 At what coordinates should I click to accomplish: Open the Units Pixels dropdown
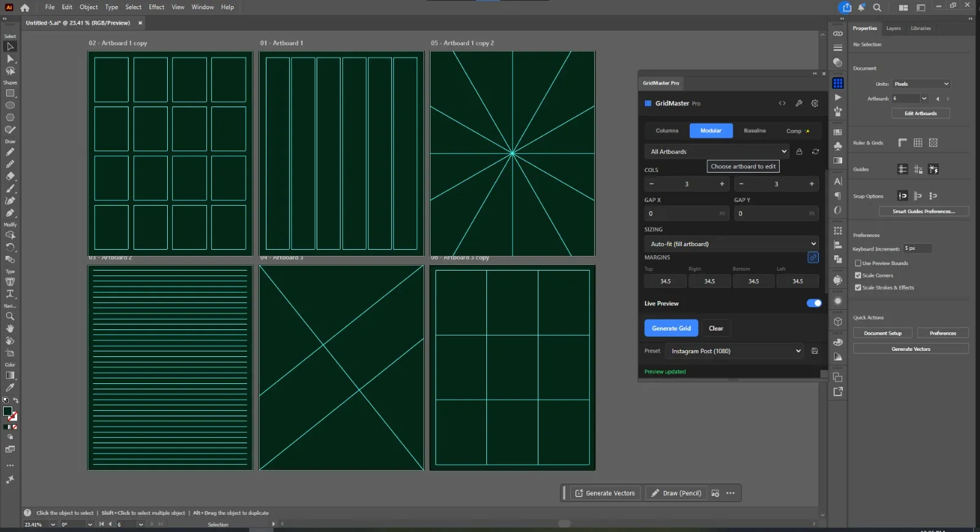(921, 84)
